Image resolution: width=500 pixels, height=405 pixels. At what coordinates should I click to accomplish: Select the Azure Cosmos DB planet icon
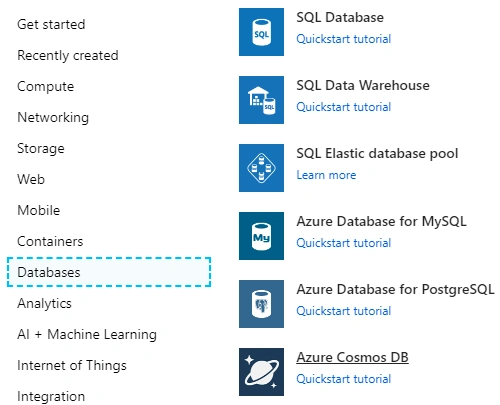point(261,372)
